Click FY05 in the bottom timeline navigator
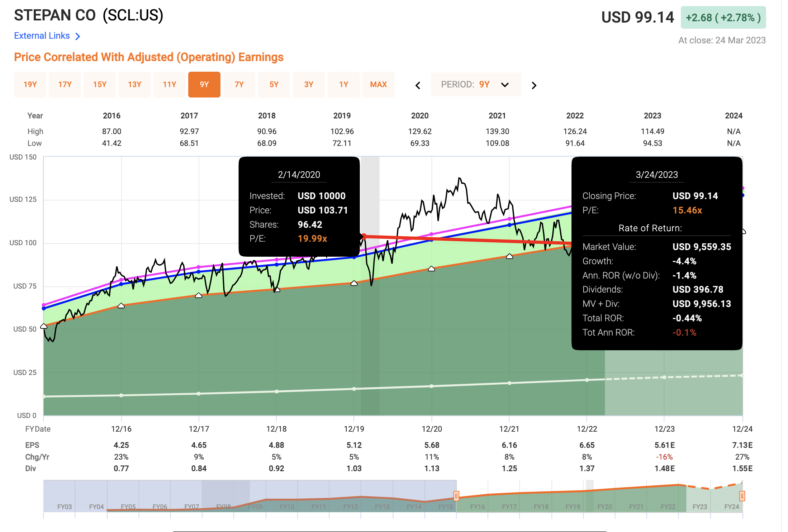This screenshot has width=788, height=532. (128, 507)
